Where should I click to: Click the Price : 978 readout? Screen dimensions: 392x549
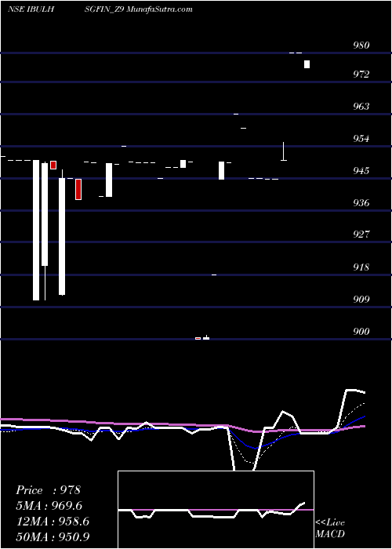[x=49, y=490]
